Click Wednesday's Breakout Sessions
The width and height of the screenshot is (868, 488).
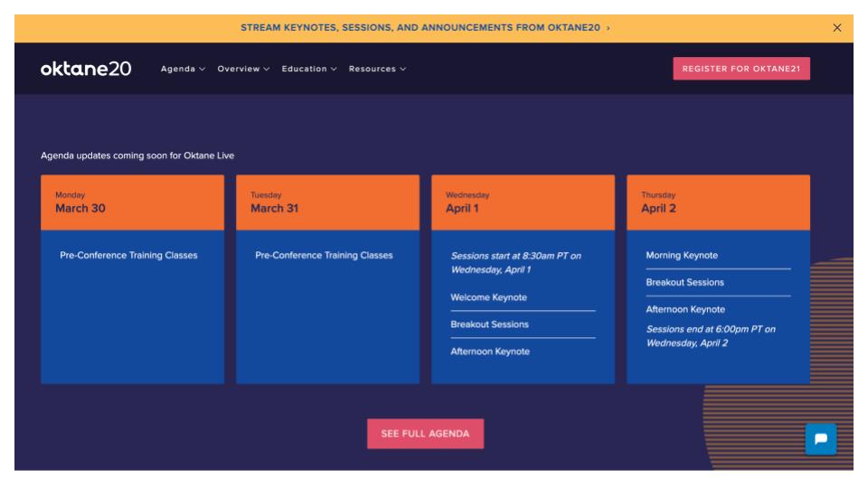point(489,324)
